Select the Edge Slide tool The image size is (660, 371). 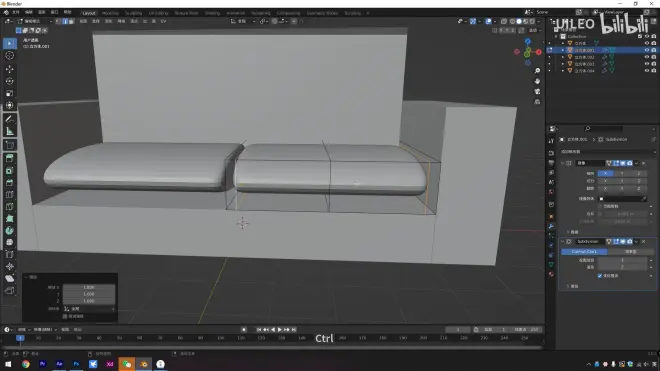10,254
